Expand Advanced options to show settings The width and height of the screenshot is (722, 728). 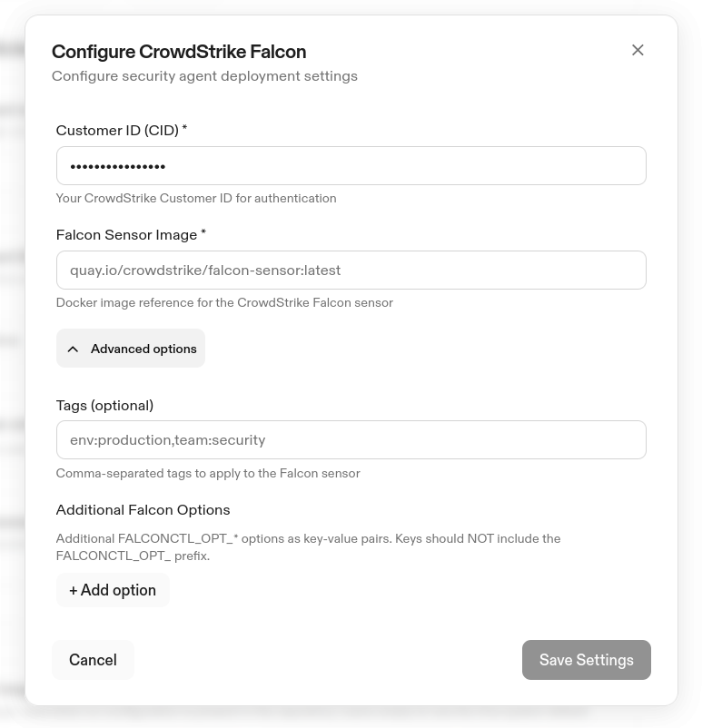[130, 349]
